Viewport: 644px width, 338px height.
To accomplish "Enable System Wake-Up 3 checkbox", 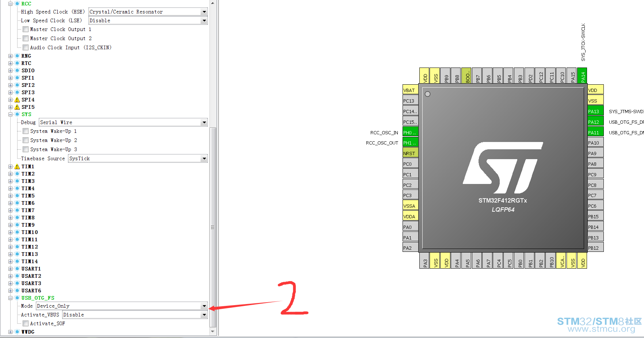I will click(26, 149).
